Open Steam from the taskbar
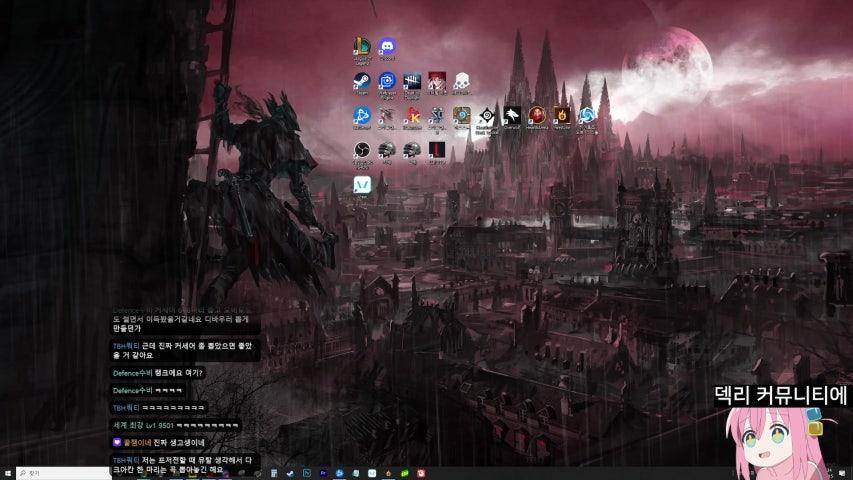The image size is (853, 480). coord(290,473)
